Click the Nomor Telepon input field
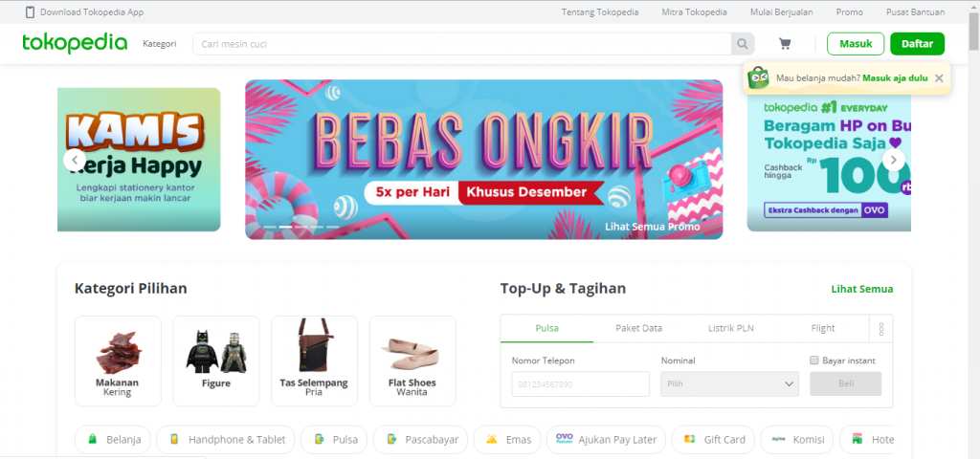This screenshot has height=459, width=980. click(581, 384)
